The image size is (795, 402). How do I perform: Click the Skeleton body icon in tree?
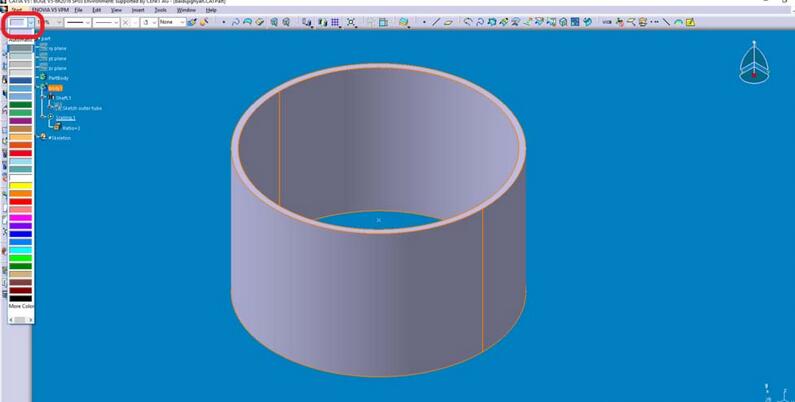coord(43,137)
